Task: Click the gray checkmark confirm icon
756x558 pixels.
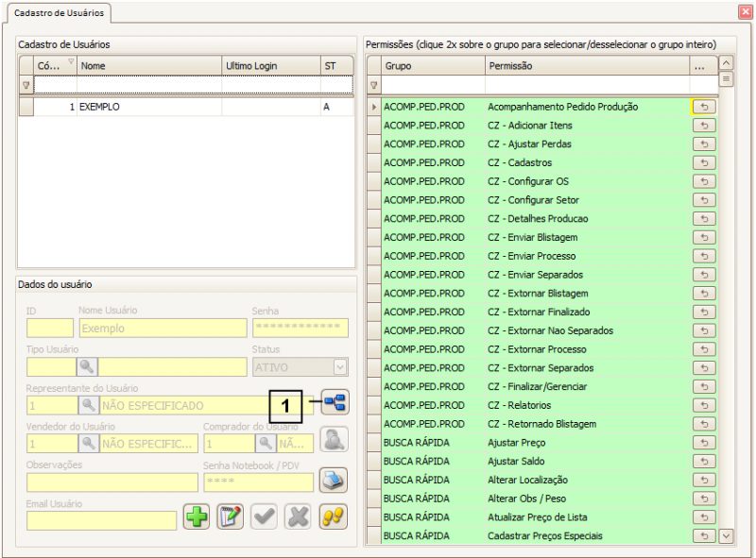Action: pos(264,517)
